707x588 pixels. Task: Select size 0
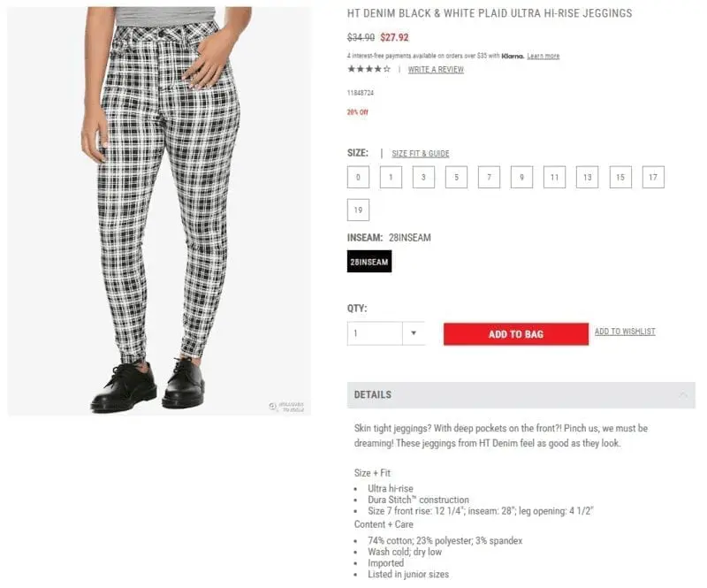coord(358,177)
